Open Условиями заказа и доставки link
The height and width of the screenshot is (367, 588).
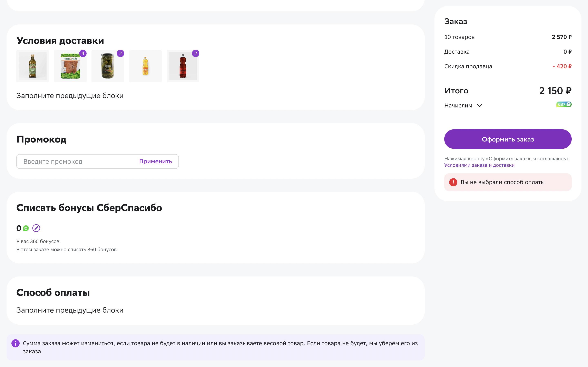click(479, 165)
